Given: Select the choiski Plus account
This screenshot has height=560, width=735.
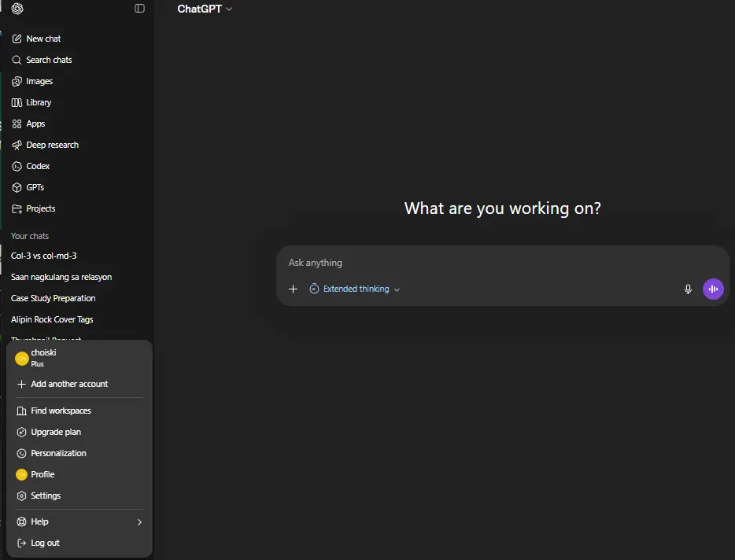Looking at the screenshot, I should [79, 358].
